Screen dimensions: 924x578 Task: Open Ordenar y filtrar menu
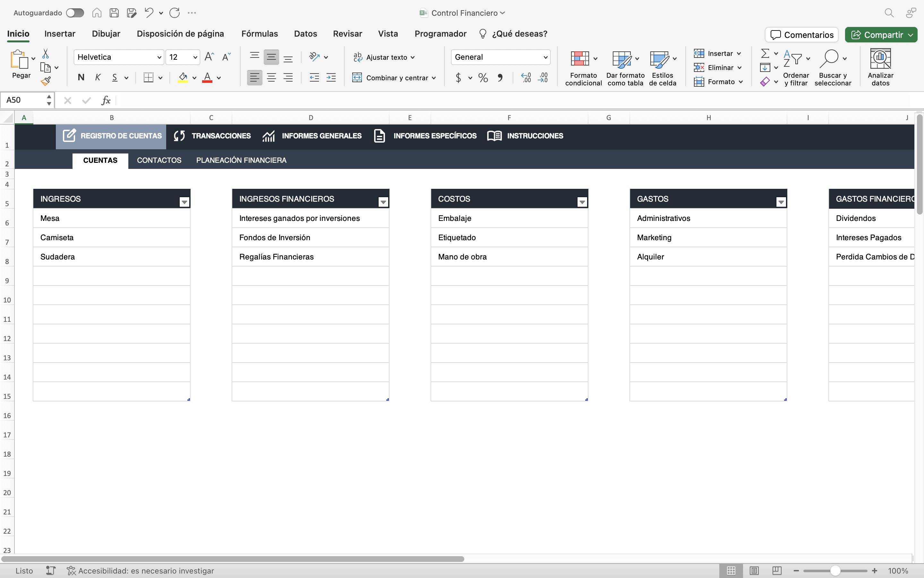click(796, 68)
